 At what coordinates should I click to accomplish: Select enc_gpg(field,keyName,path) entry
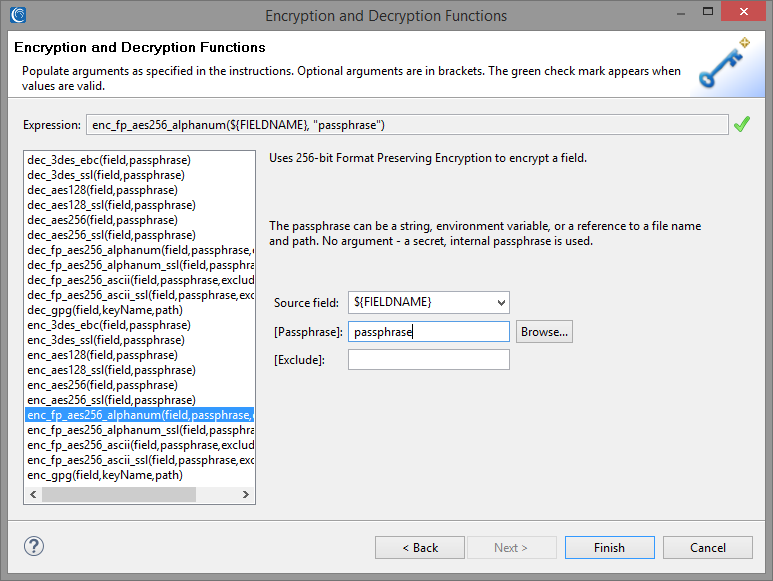click(x=105, y=475)
